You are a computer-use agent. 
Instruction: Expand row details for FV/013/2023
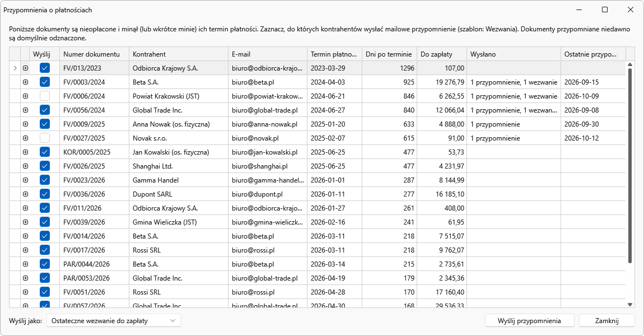pos(25,68)
